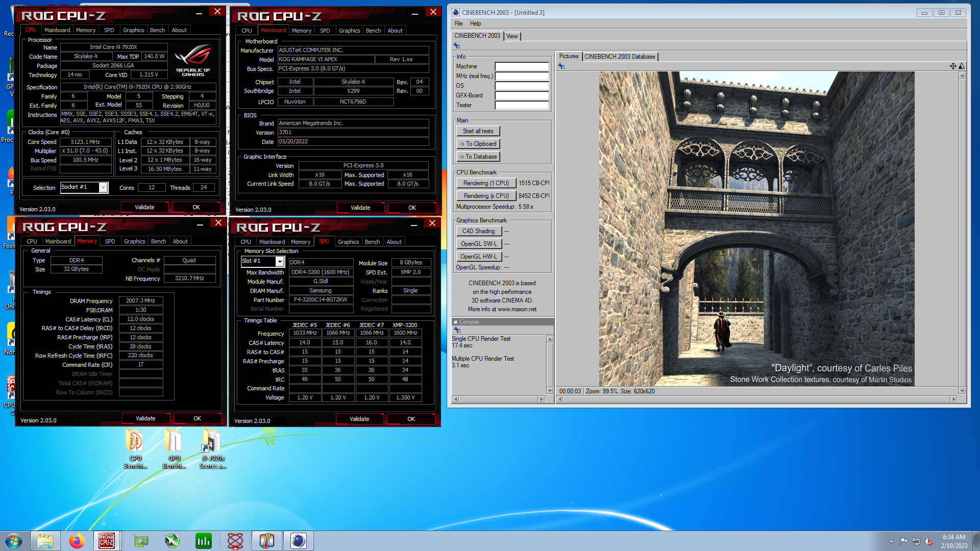Click the picture viewer horizontal scrollbar right arrow
This screenshot has height=551, width=980.
[953, 399]
